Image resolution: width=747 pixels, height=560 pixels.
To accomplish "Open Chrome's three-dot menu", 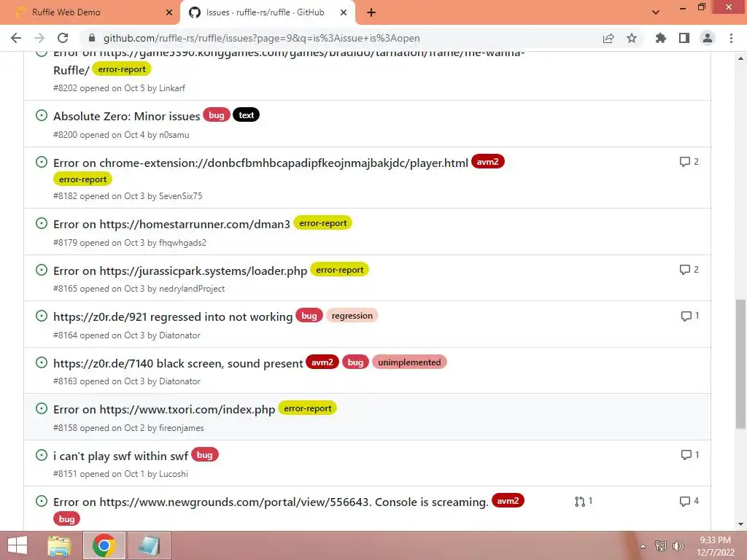I will click(731, 38).
